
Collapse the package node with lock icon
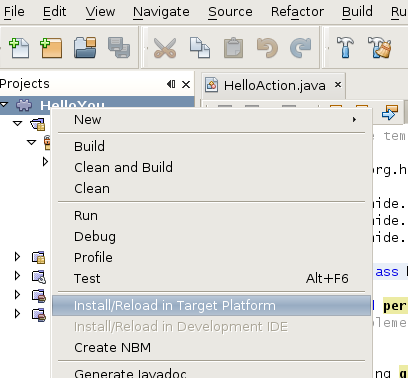point(31,143)
